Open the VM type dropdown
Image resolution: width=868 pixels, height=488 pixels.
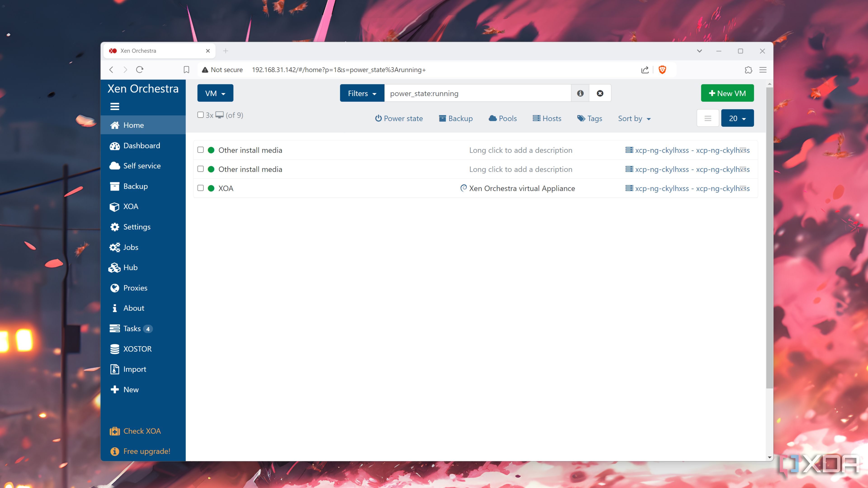pyautogui.click(x=215, y=93)
